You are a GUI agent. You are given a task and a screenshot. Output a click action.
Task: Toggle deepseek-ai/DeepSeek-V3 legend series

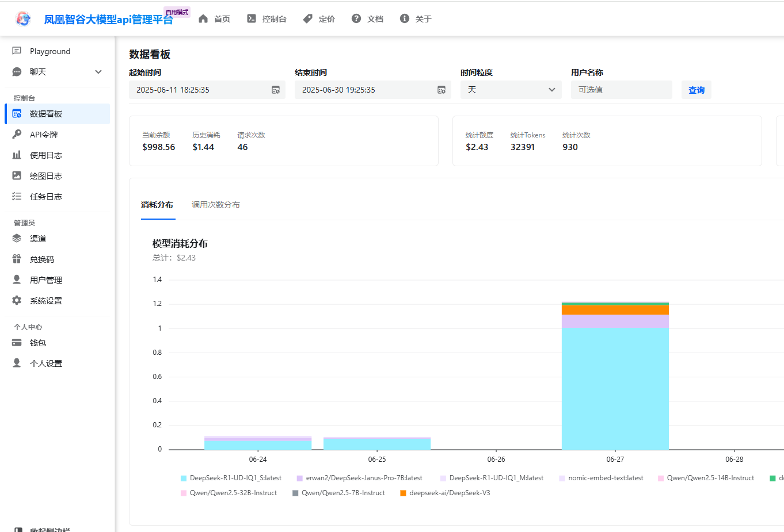pos(445,493)
